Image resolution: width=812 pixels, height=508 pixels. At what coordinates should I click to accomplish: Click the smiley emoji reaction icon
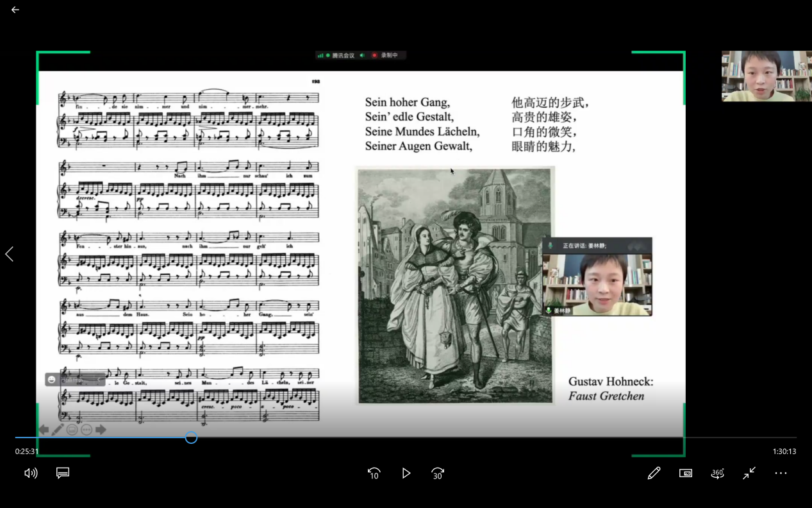click(x=52, y=380)
